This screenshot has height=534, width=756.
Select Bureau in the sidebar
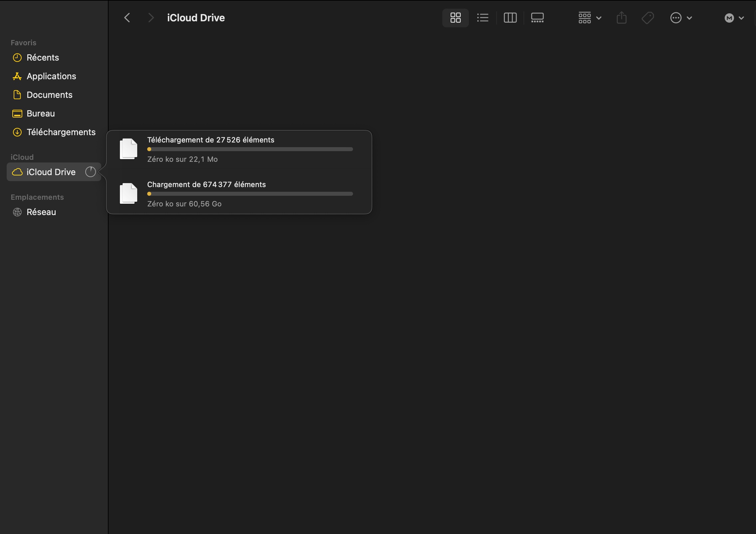(x=41, y=114)
